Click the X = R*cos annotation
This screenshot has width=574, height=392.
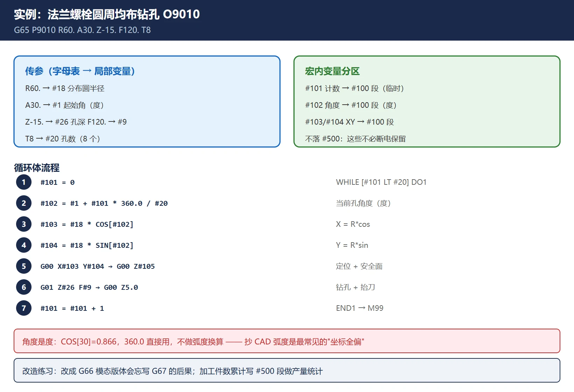click(x=353, y=224)
